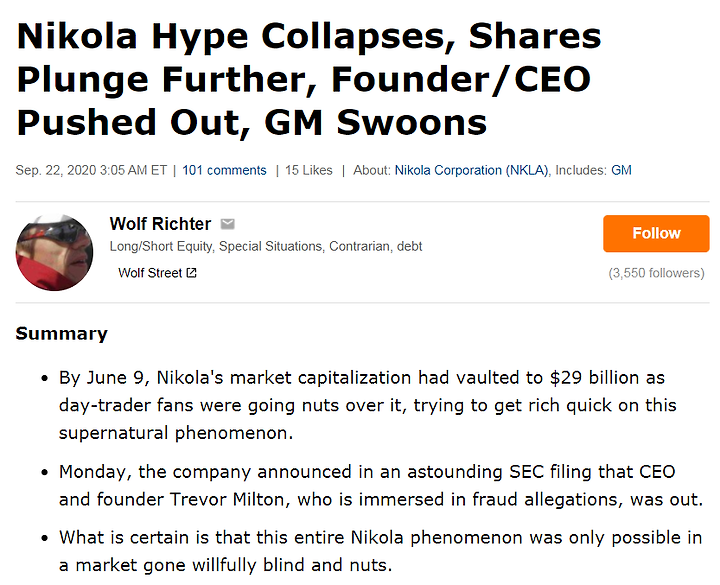
Task: Click the 'About:' label before Nikola Corporation
Action: click(x=372, y=170)
